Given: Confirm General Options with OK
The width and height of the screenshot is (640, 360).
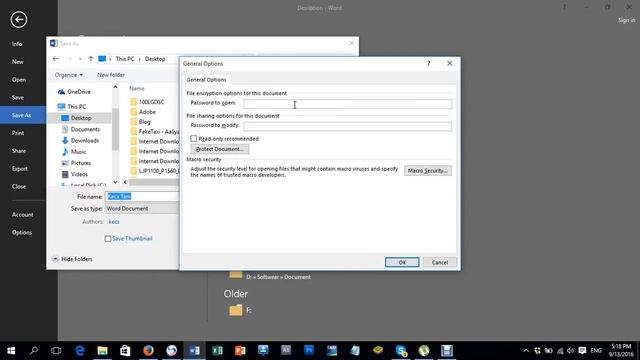Looking at the screenshot, I should point(402,262).
